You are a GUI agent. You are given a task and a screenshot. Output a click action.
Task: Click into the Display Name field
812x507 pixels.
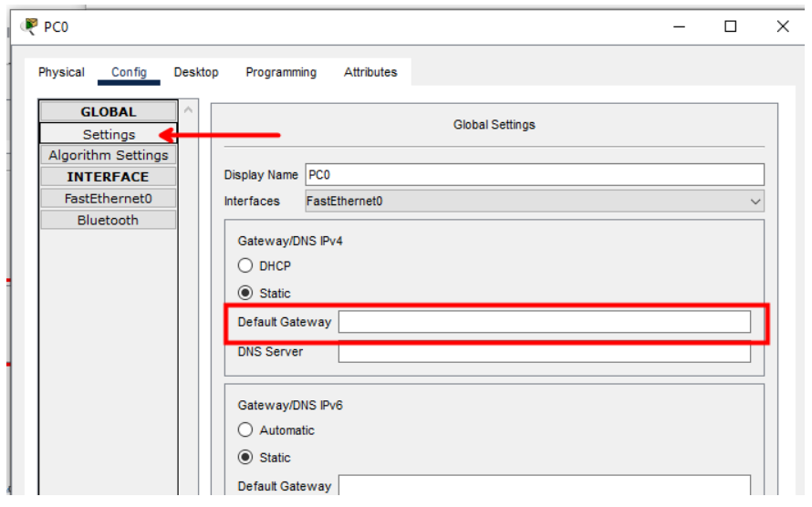tap(534, 174)
